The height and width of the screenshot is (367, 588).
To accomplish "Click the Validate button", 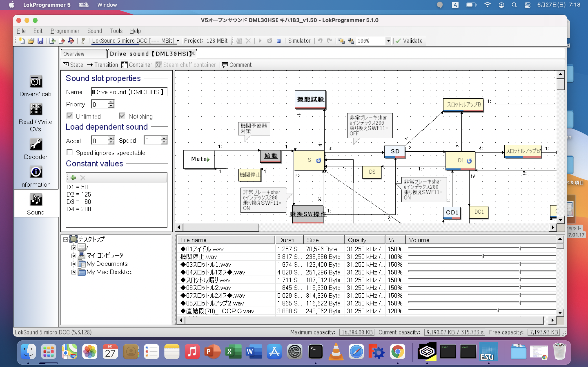I will coord(409,41).
